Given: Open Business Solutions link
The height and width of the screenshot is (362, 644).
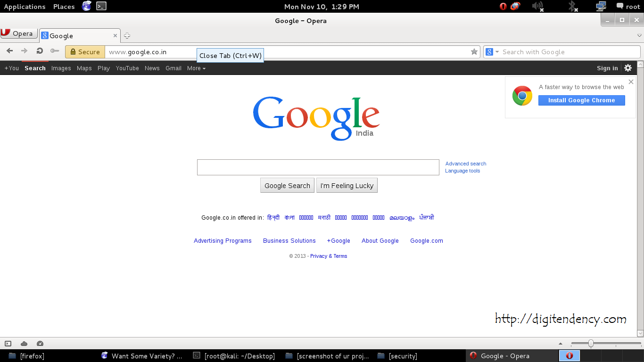Looking at the screenshot, I should 289,241.
